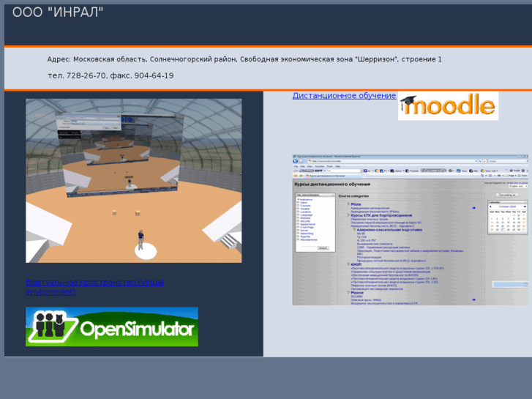Viewport: 532px width, 399px height.
Task: Open the Moodle course categories screenshot
Action: (x=412, y=230)
